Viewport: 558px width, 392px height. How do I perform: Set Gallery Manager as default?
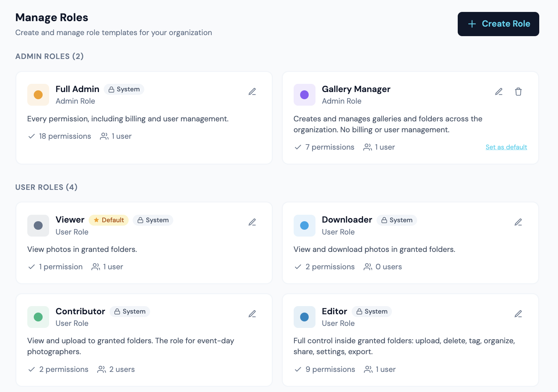click(506, 147)
